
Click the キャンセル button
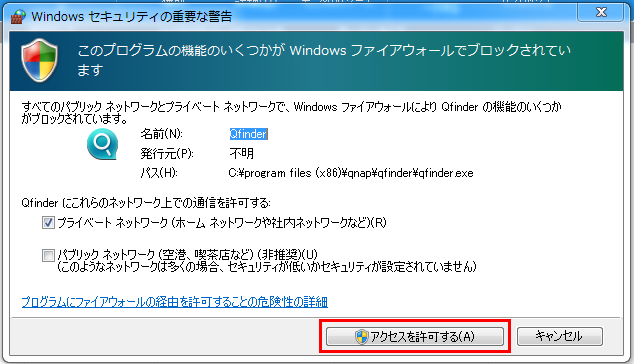pyautogui.click(x=560, y=336)
